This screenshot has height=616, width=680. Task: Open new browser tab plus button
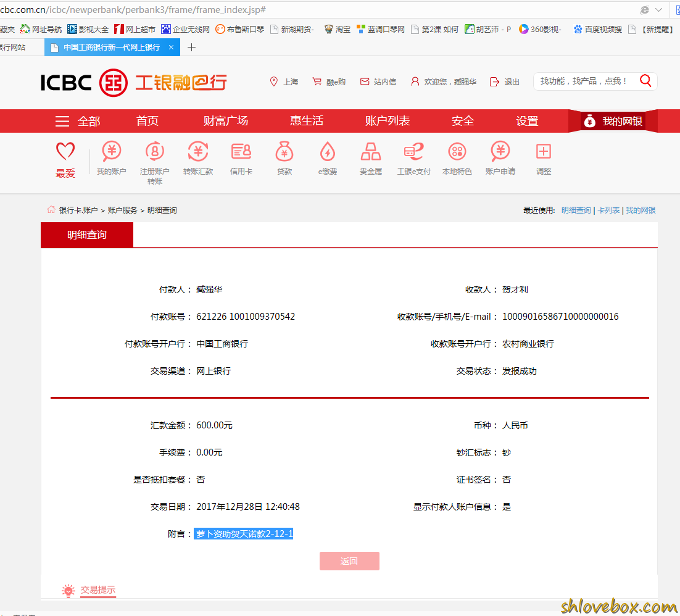click(191, 48)
